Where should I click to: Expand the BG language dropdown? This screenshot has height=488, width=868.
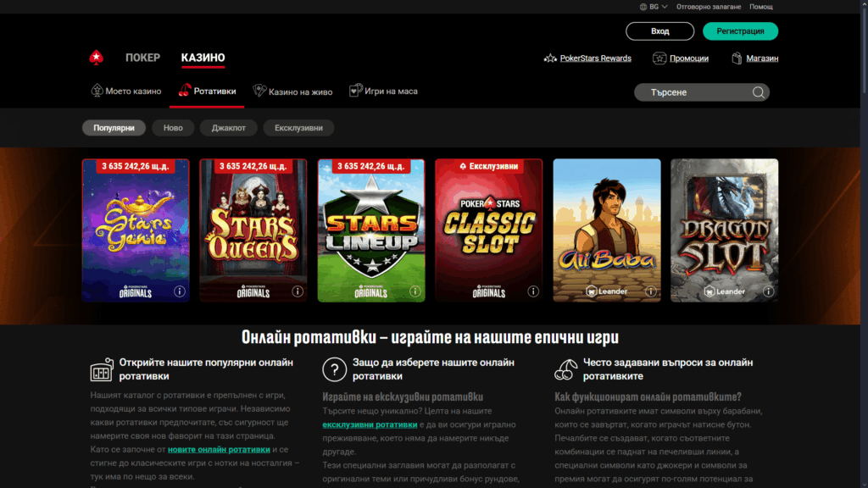click(657, 6)
